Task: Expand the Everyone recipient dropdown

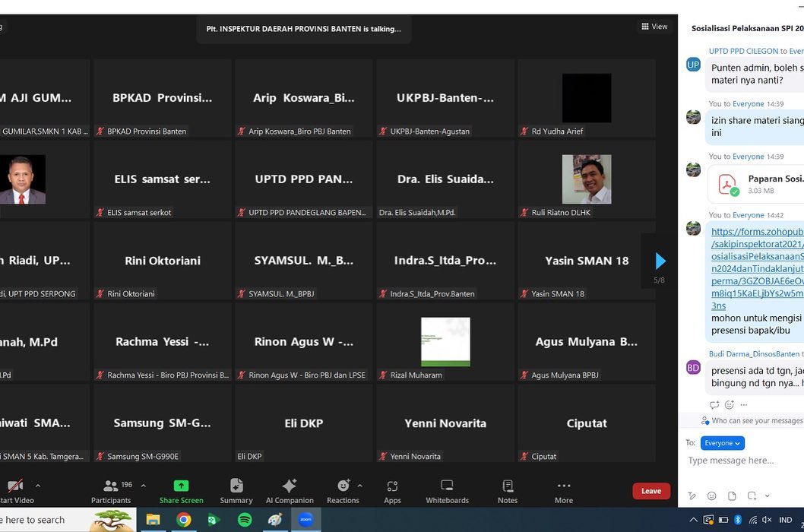Action: 722,443
